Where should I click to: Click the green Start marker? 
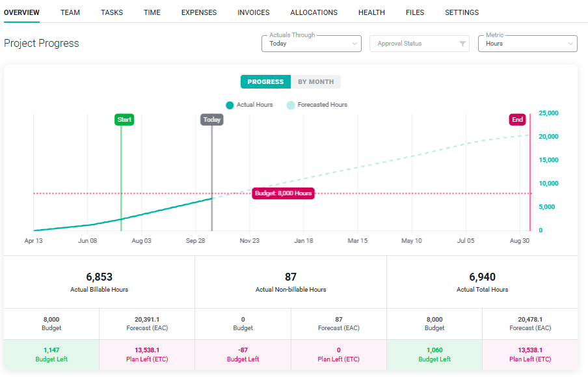[x=124, y=119]
